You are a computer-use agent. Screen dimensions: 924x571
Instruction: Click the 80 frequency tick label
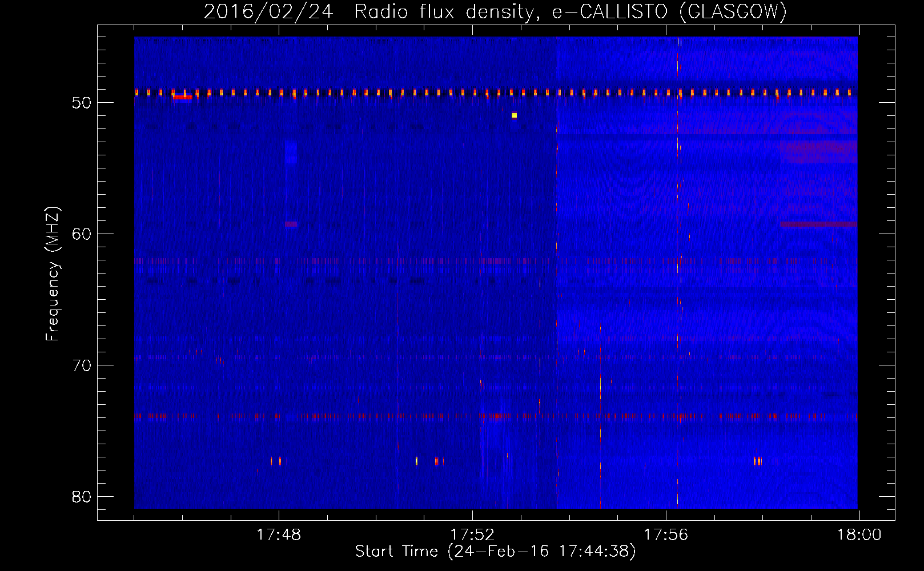click(82, 497)
